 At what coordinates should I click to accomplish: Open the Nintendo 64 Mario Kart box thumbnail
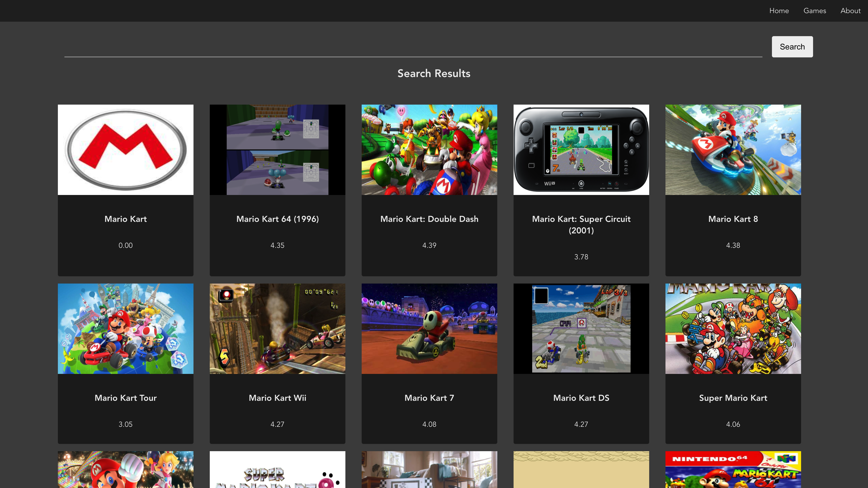click(733, 469)
